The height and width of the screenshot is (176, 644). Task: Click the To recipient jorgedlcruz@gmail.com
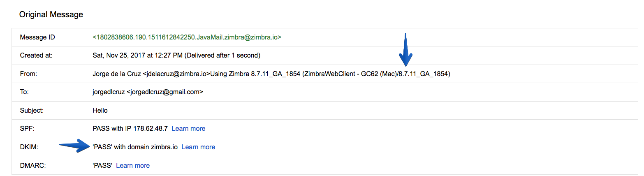click(x=148, y=92)
